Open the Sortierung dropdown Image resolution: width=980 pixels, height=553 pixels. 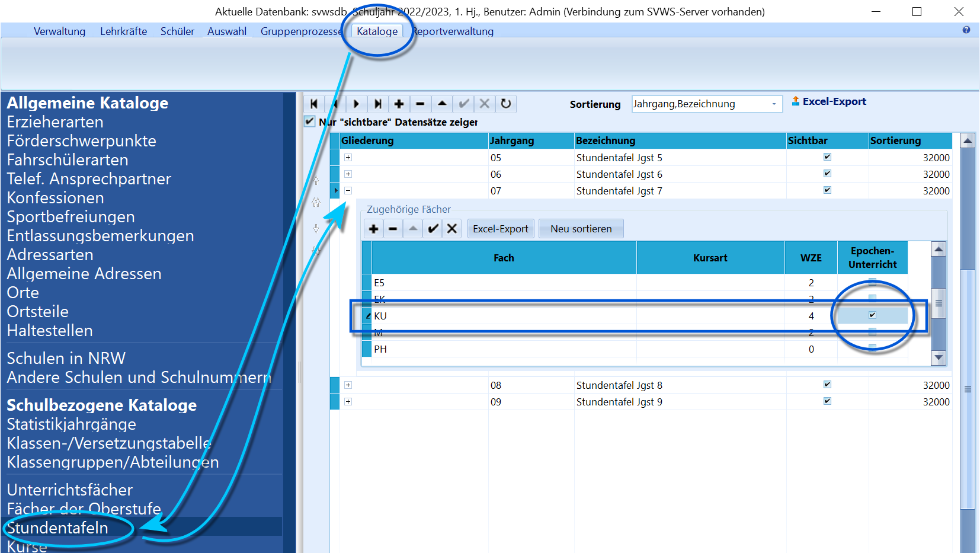click(x=774, y=104)
